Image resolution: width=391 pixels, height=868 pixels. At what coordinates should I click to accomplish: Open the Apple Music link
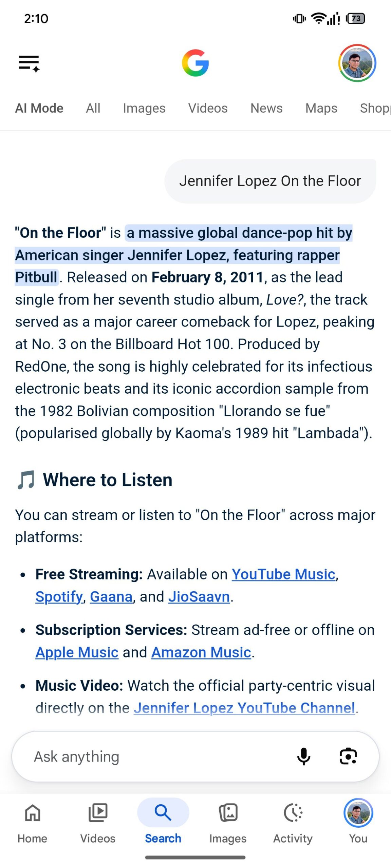(77, 652)
